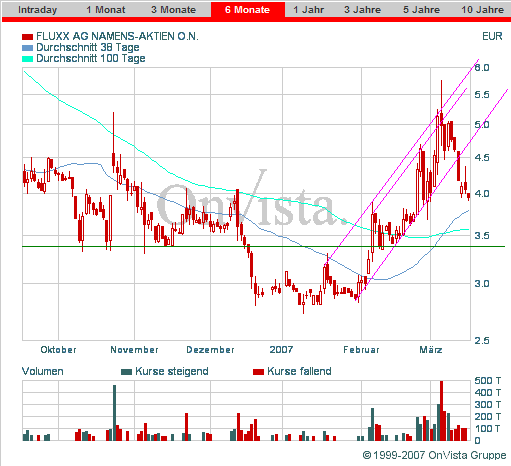Viewport: 511px width, 466px height.
Task: Click the März axis label
Action: coord(431,350)
